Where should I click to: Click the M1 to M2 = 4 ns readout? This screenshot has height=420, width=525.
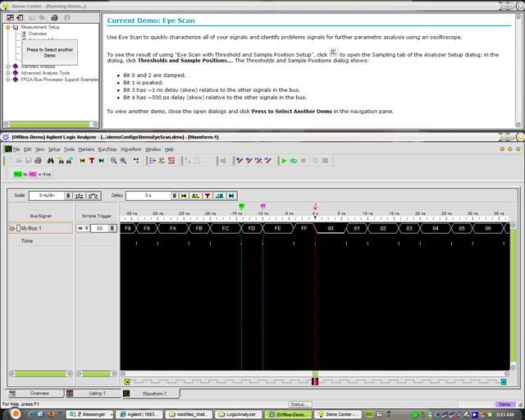coord(33,175)
